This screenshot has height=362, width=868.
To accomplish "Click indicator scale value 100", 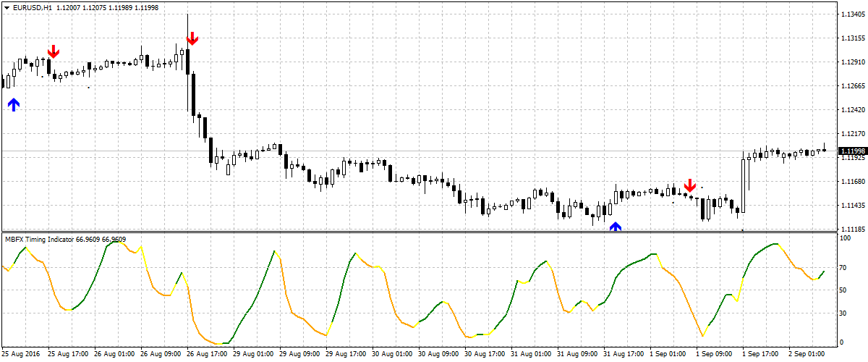I will (x=846, y=237).
